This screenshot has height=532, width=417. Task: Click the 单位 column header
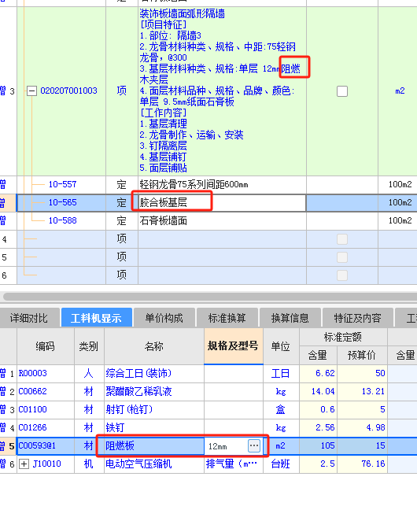pyautogui.click(x=281, y=346)
